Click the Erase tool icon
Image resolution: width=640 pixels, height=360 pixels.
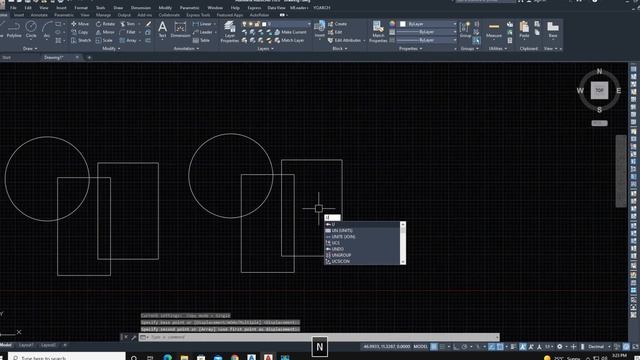(x=148, y=24)
